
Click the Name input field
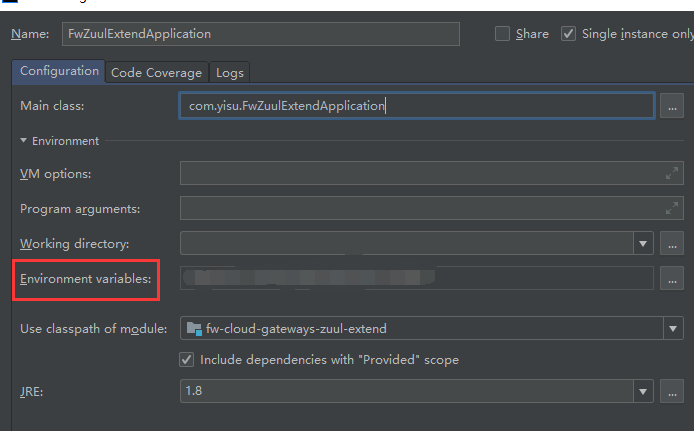point(260,33)
